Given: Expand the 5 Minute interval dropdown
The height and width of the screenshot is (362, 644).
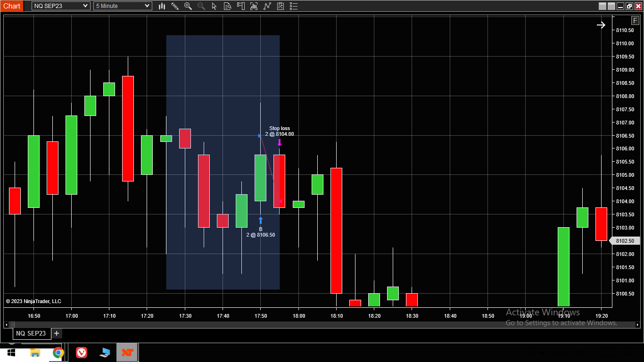Looking at the screenshot, I should click(x=123, y=6).
